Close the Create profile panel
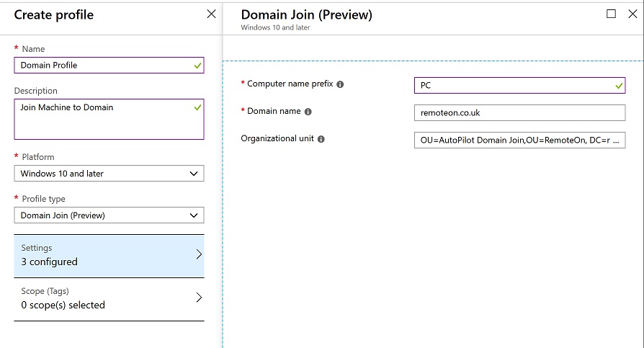Viewport: 644px width, 348px height. tap(211, 14)
